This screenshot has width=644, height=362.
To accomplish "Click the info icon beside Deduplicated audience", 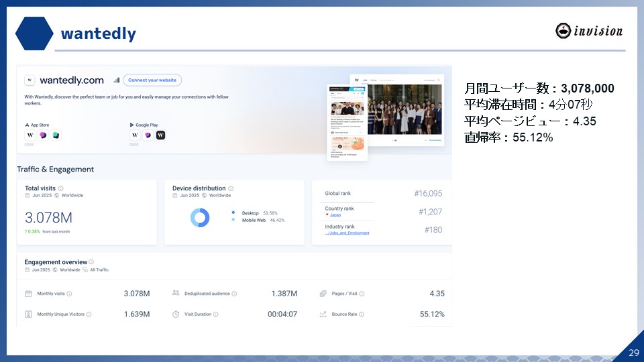I will point(234,294).
